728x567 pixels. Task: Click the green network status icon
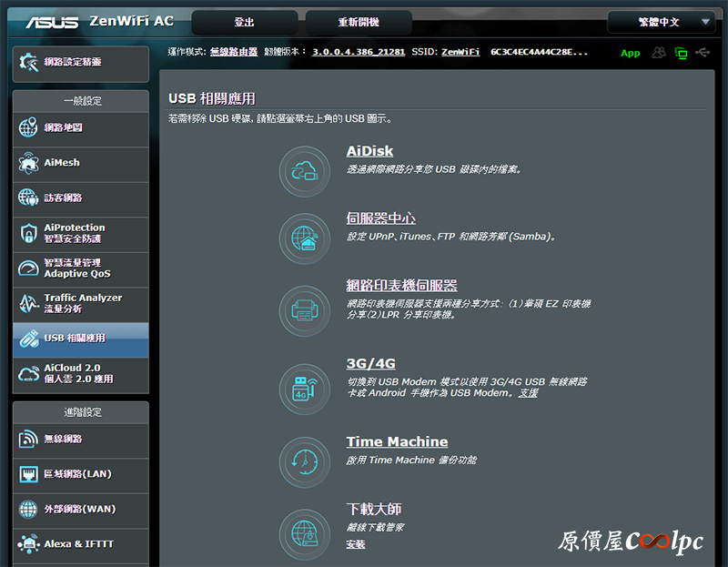point(681,53)
